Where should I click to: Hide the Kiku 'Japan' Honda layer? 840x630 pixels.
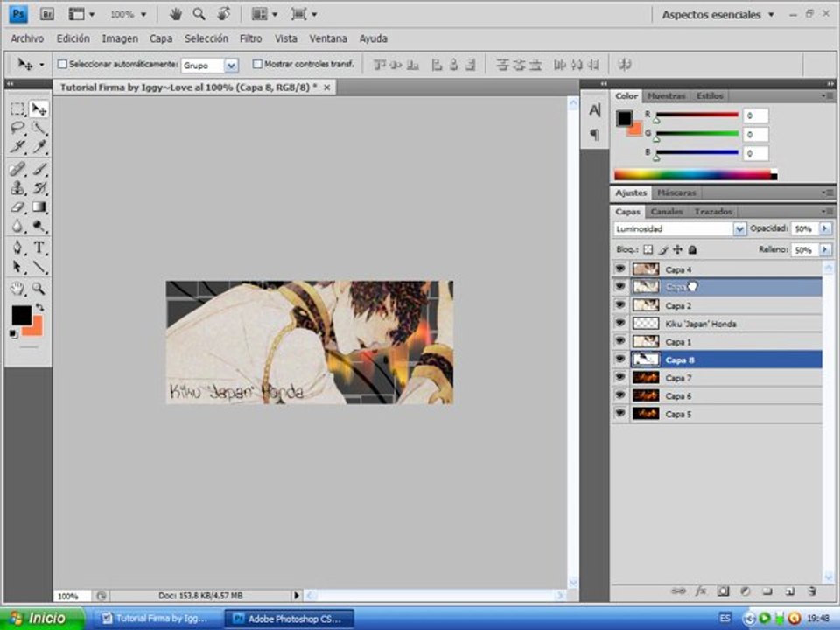(620, 323)
